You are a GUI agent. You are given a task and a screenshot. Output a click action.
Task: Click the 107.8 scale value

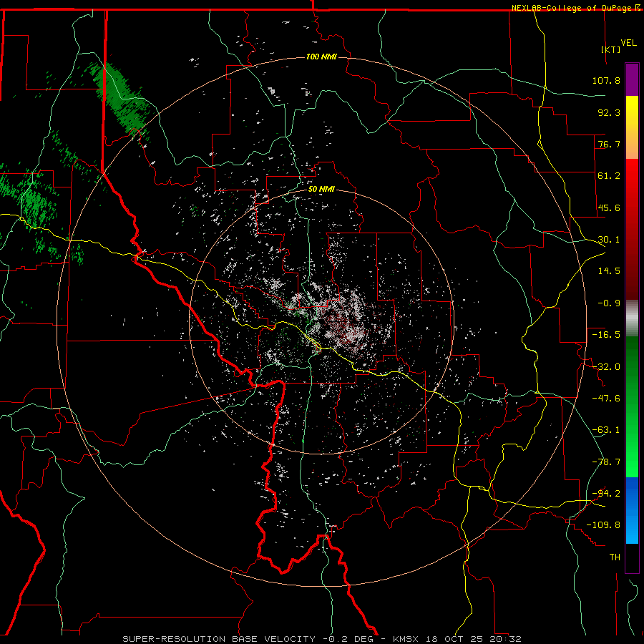click(606, 80)
